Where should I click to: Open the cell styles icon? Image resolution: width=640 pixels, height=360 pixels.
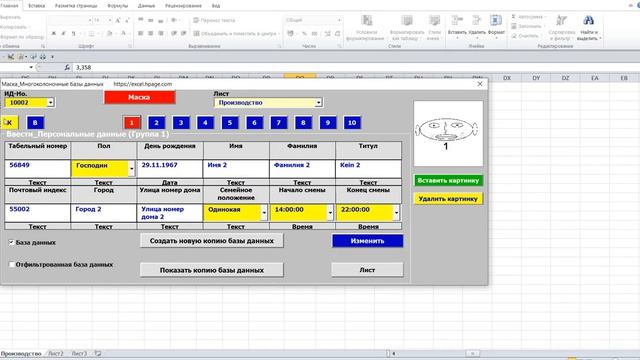click(x=434, y=21)
